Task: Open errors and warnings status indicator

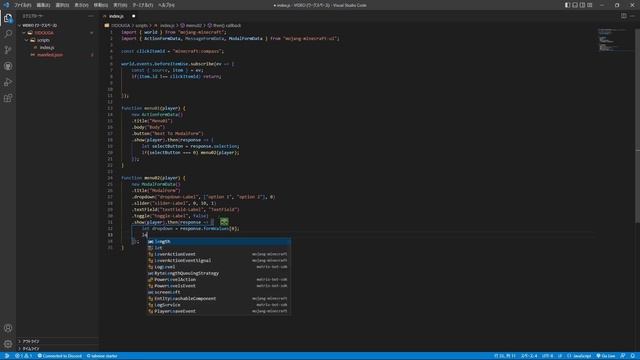Action: [23, 356]
